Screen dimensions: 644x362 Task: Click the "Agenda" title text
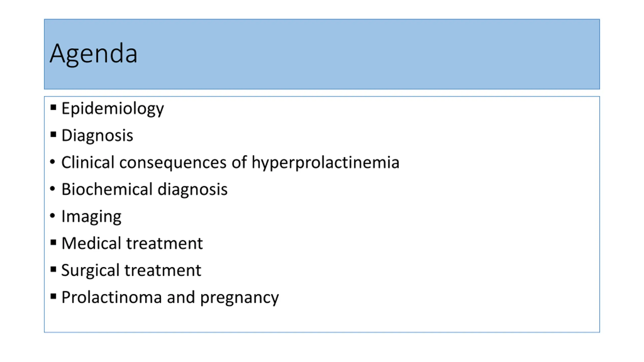click(x=94, y=54)
